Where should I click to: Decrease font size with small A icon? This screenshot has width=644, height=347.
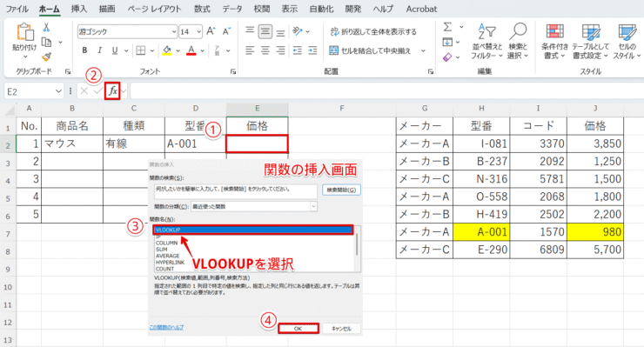pos(226,31)
